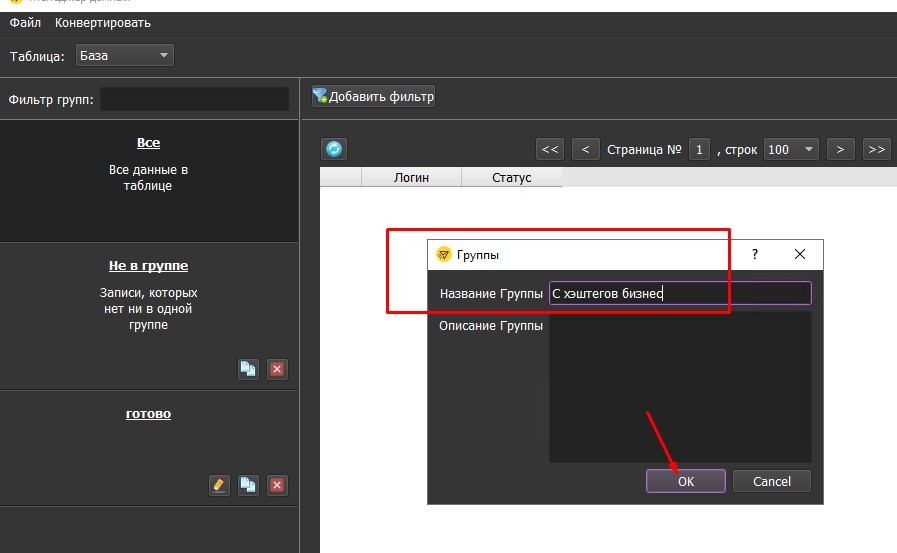Screen dimensions: 897x553
Task: Confirm the group with OK button
Action: pos(685,482)
